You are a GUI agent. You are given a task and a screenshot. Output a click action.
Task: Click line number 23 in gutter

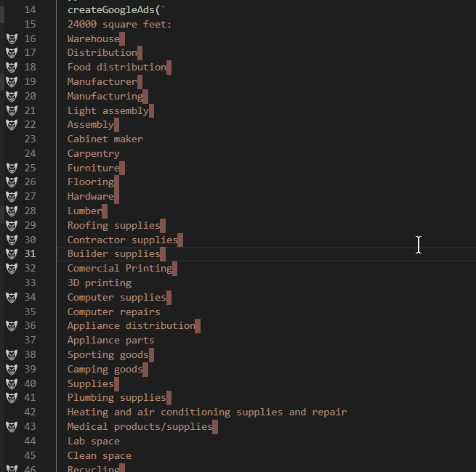click(x=30, y=139)
